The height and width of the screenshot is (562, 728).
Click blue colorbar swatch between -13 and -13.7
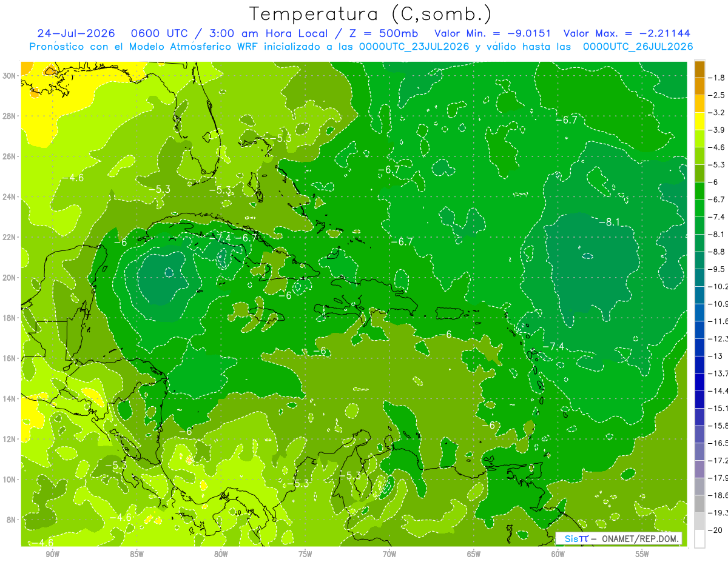click(699, 364)
